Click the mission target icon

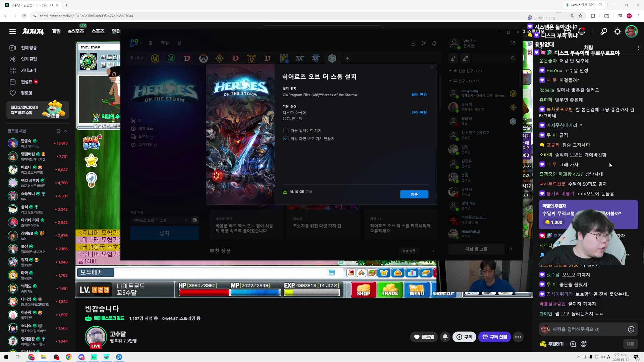584,344
